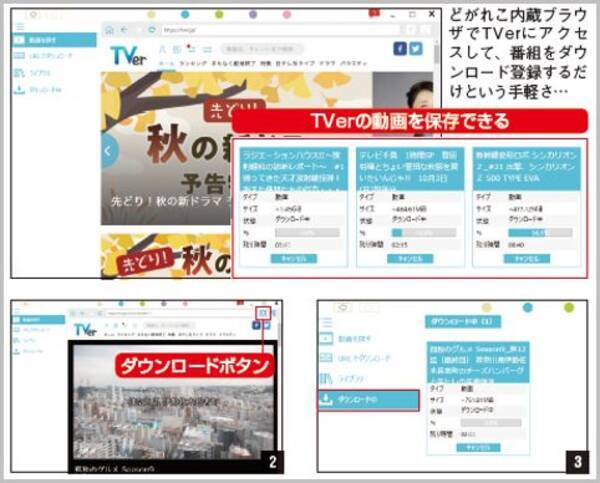Click progress bar of the 'シンカリオン' download

tap(540, 233)
